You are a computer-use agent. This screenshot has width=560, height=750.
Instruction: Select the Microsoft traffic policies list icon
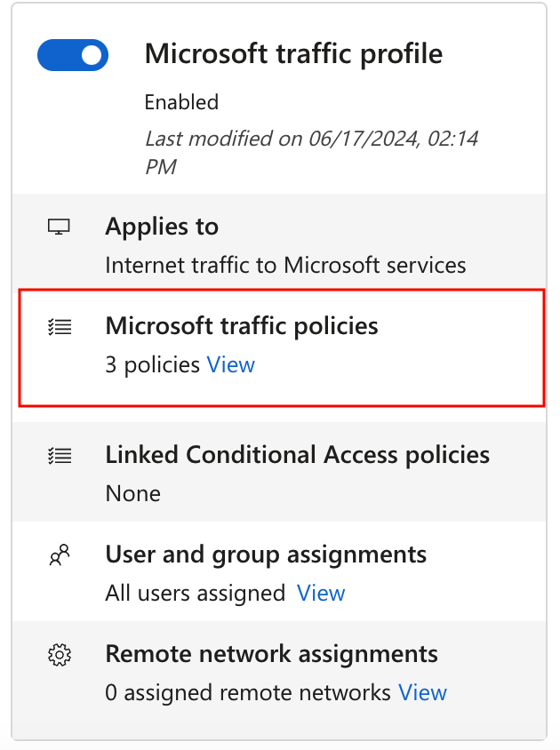coord(59,327)
